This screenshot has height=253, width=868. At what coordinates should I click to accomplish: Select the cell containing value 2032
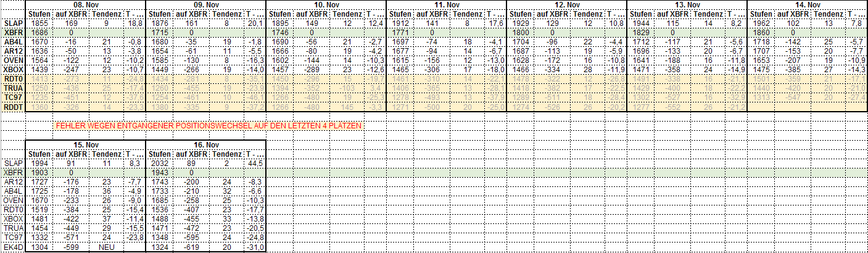point(159,163)
